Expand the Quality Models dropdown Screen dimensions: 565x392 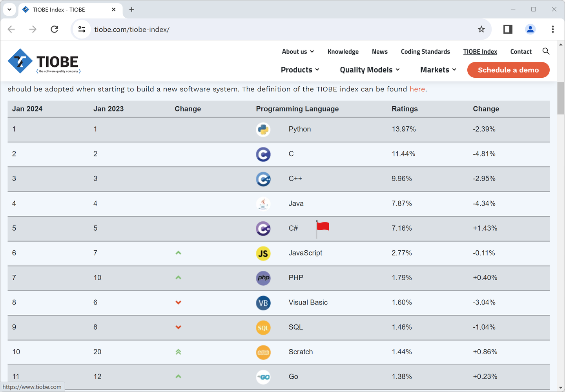[370, 70]
